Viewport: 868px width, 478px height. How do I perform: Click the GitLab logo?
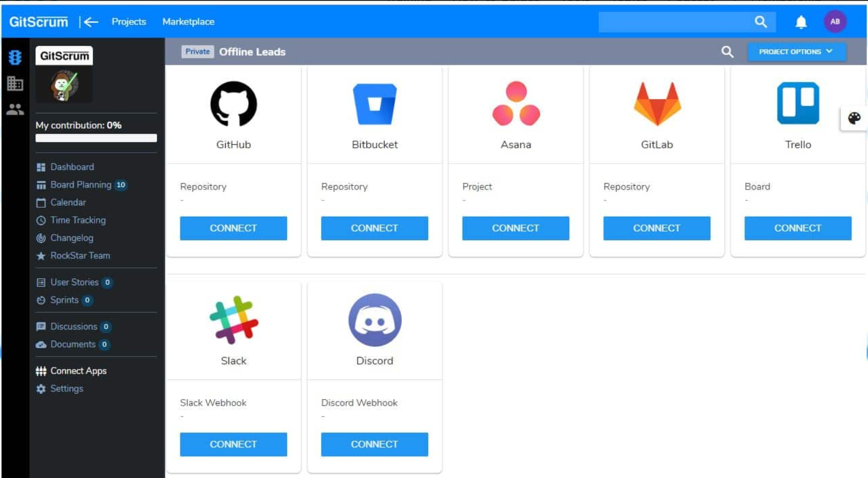pyautogui.click(x=657, y=104)
